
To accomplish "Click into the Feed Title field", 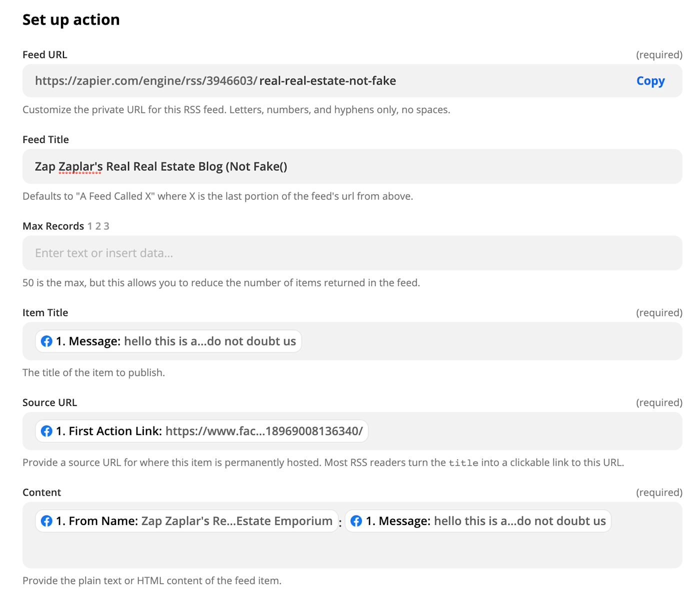I will point(352,166).
